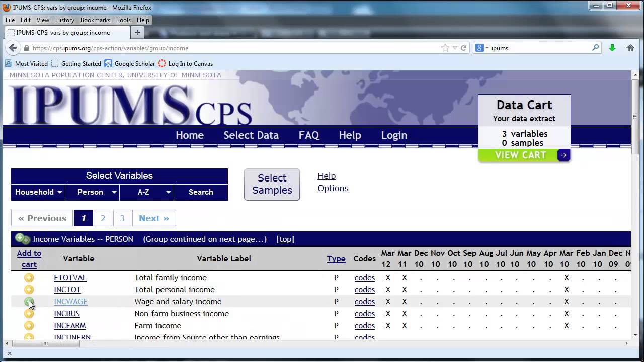Add INCBUS variable to cart
This screenshot has height=362, width=644.
coord(29,314)
